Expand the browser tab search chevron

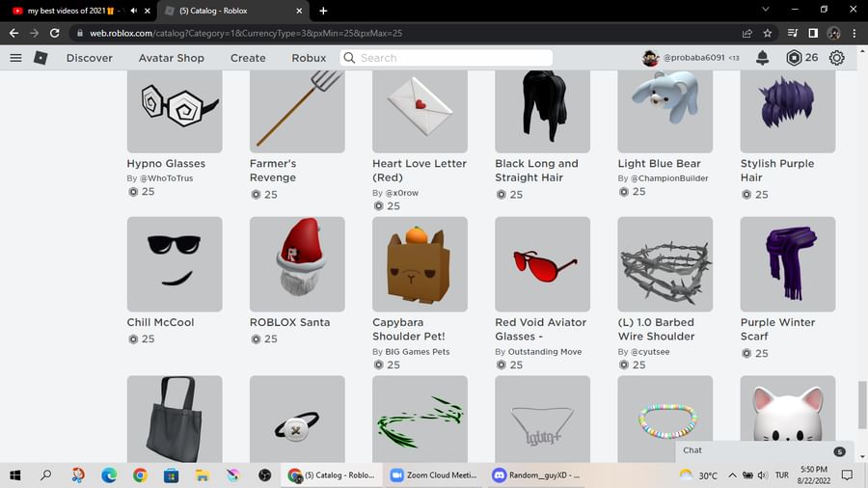(x=766, y=10)
